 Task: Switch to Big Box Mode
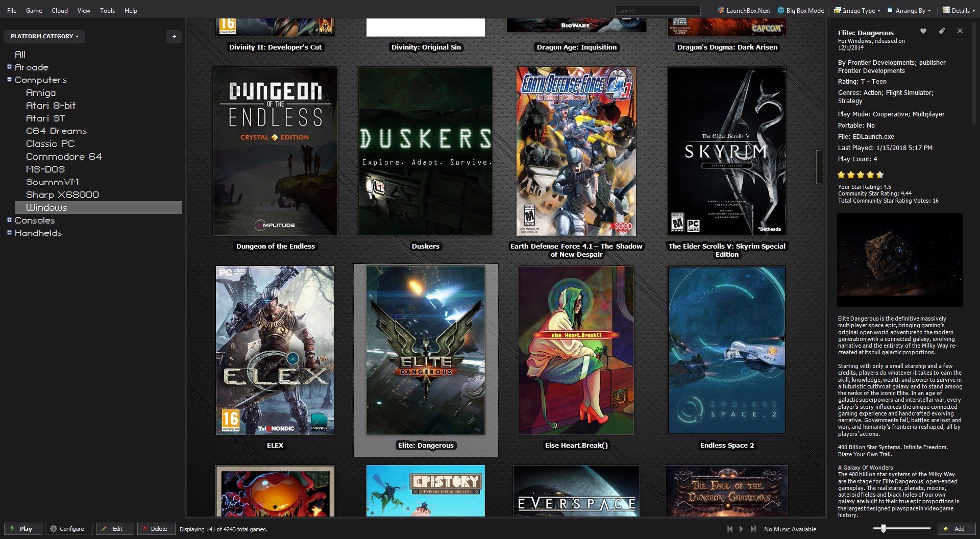pyautogui.click(x=800, y=10)
